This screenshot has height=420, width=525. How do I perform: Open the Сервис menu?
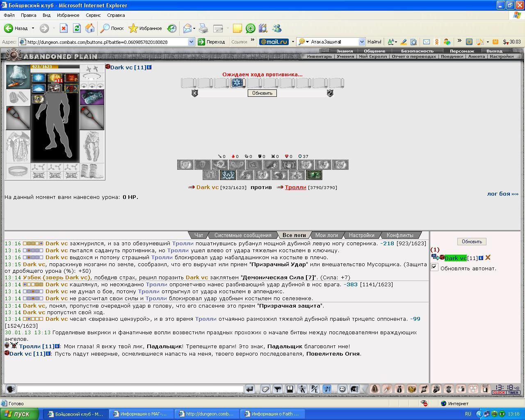point(93,15)
